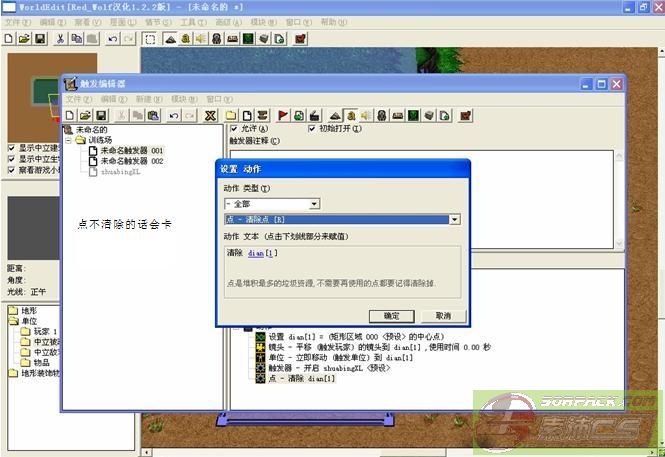Image resolution: width=665 pixels, height=457 pixels.
Task: Click the save icon in trigger editor toolbar
Action: coord(101,115)
